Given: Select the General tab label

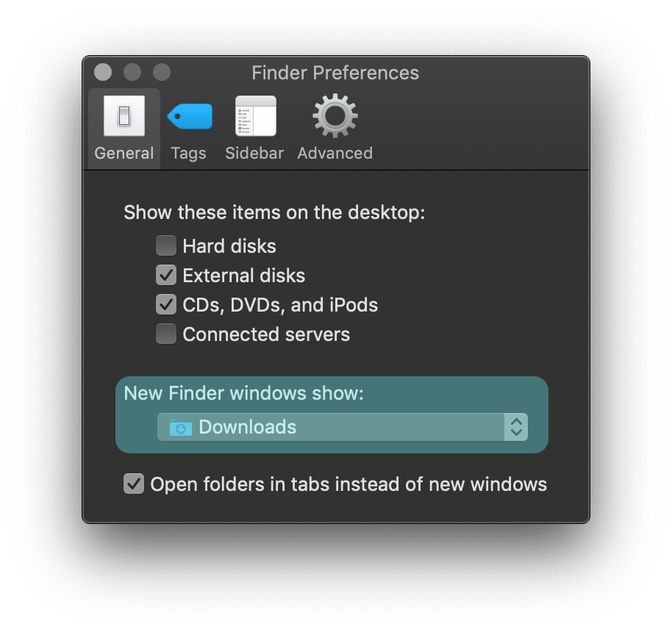Looking at the screenshot, I should (124, 154).
